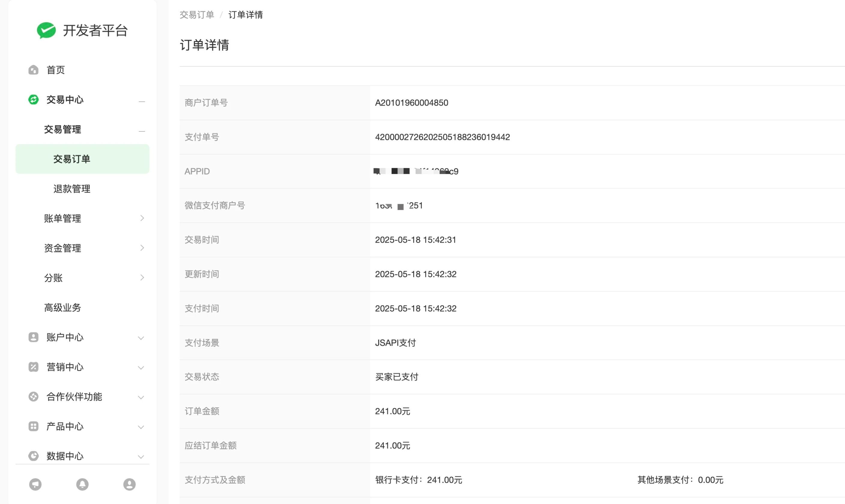The width and height of the screenshot is (845, 504).
Task: Expand the 资金管理 submenu arrow
Action: point(142,248)
